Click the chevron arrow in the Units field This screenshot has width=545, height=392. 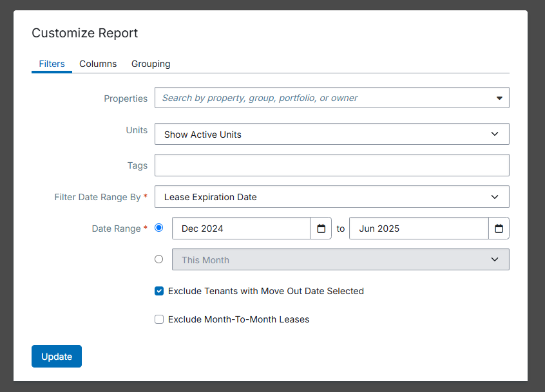(x=495, y=134)
